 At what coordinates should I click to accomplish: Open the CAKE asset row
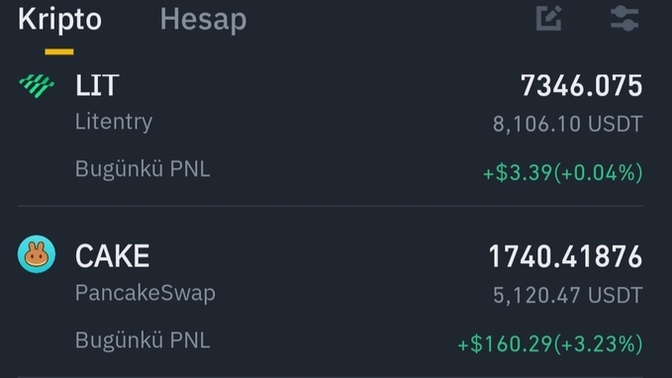point(330,298)
